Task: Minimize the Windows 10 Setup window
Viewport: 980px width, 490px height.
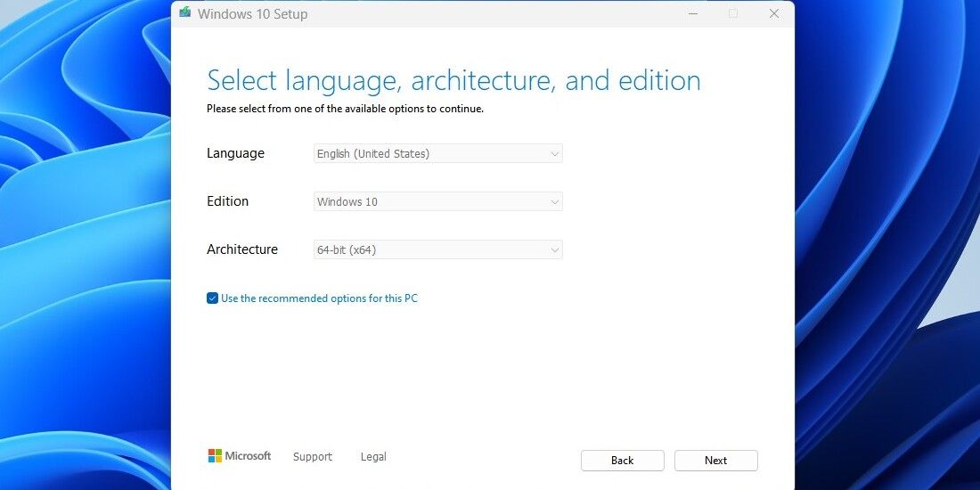Action: pos(692,13)
